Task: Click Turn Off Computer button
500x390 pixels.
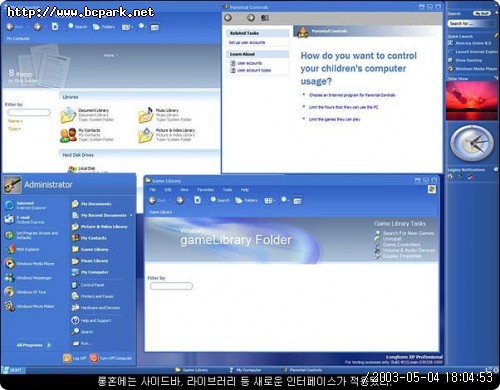Action: (x=111, y=358)
